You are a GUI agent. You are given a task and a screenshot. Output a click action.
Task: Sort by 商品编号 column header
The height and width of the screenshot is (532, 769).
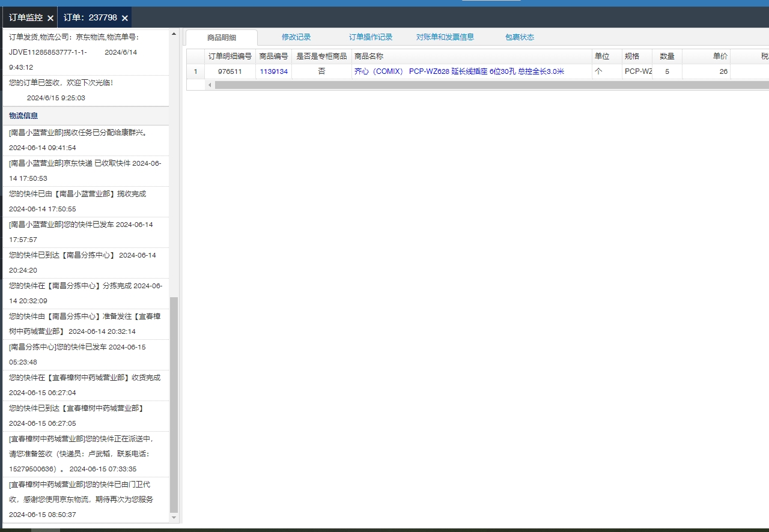pyautogui.click(x=273, y=56)
